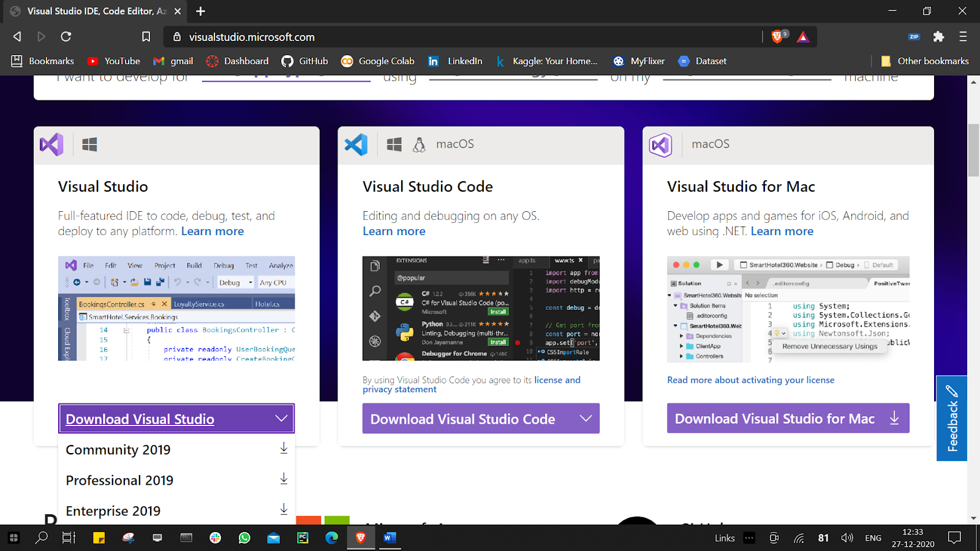Open the YouTube bookmark

click(114, 61)
